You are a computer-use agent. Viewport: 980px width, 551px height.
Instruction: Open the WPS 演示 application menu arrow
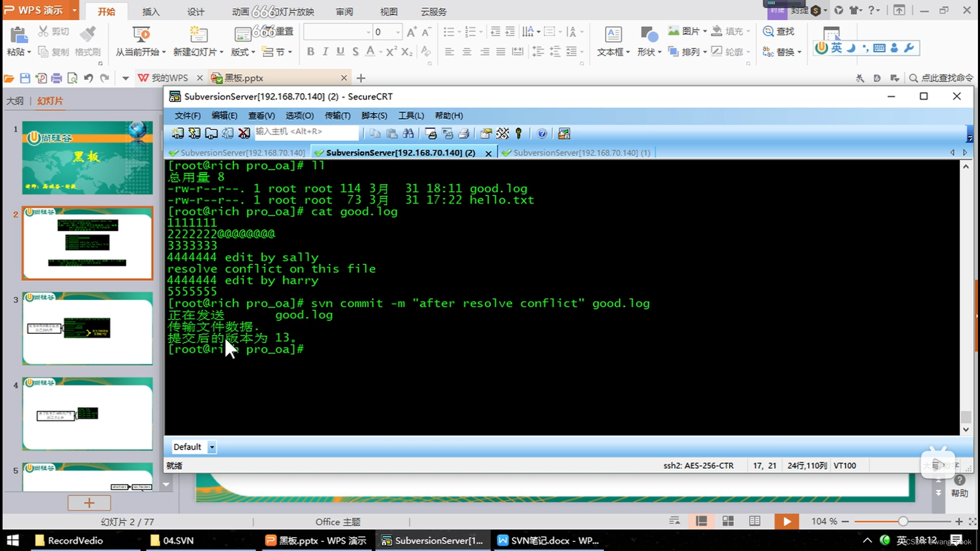point(75,10)
